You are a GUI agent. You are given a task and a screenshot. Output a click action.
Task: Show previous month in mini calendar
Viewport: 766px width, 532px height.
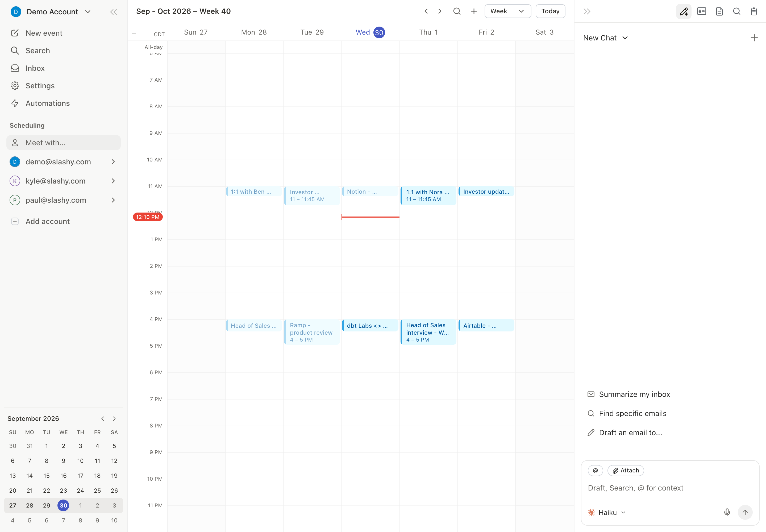click(x=103, y=419)
